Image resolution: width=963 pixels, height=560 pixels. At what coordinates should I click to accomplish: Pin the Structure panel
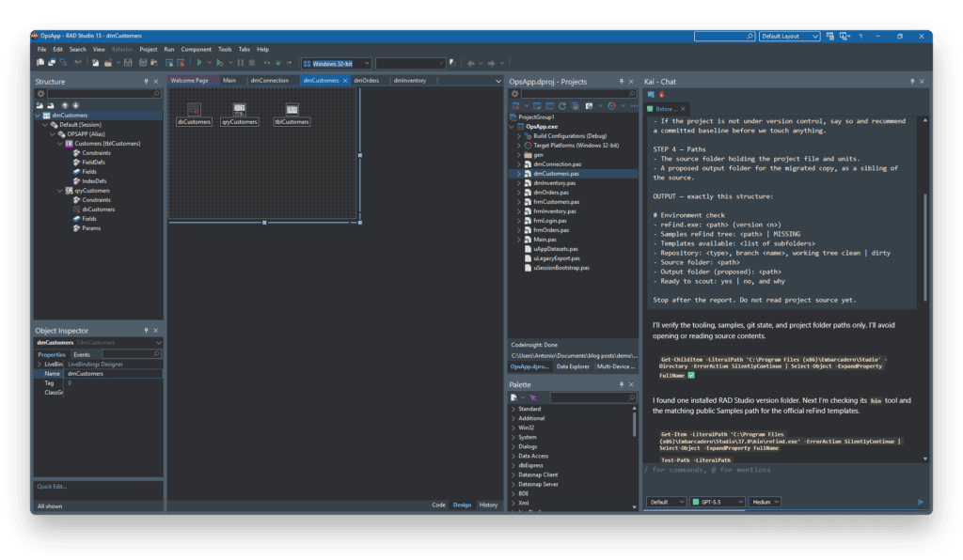click(146, 82)
